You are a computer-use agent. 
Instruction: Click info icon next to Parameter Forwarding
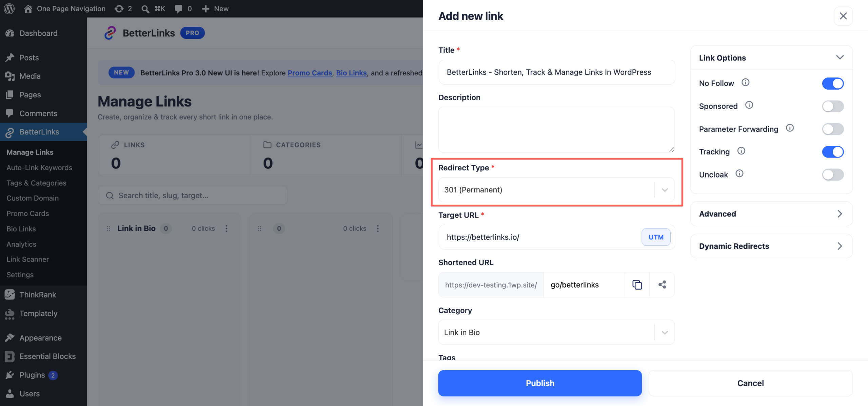(790, 128)
